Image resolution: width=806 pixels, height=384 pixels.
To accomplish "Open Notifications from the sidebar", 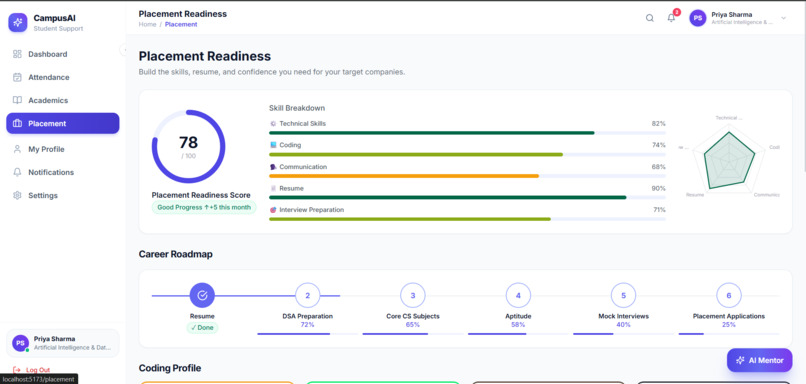I will pos(63,172).
